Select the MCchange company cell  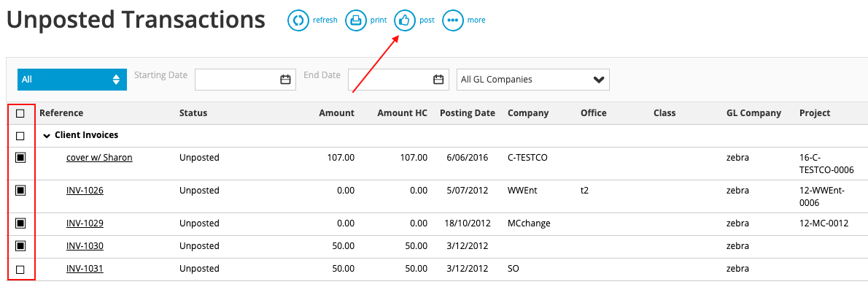(x=529, y=223)
